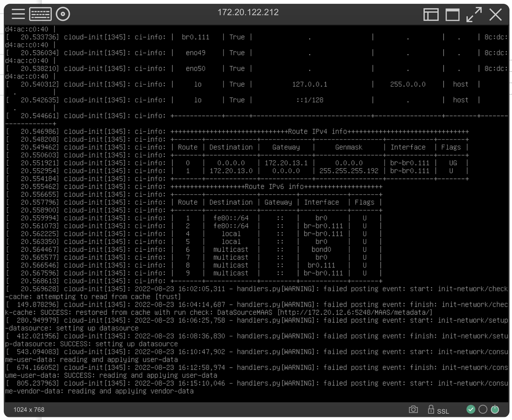Image resolution: width=512 pixels, height=420 pixels.
Task: Click the Route IPv6 info header line
Action: pyautogui.click(x=276, y=187)
